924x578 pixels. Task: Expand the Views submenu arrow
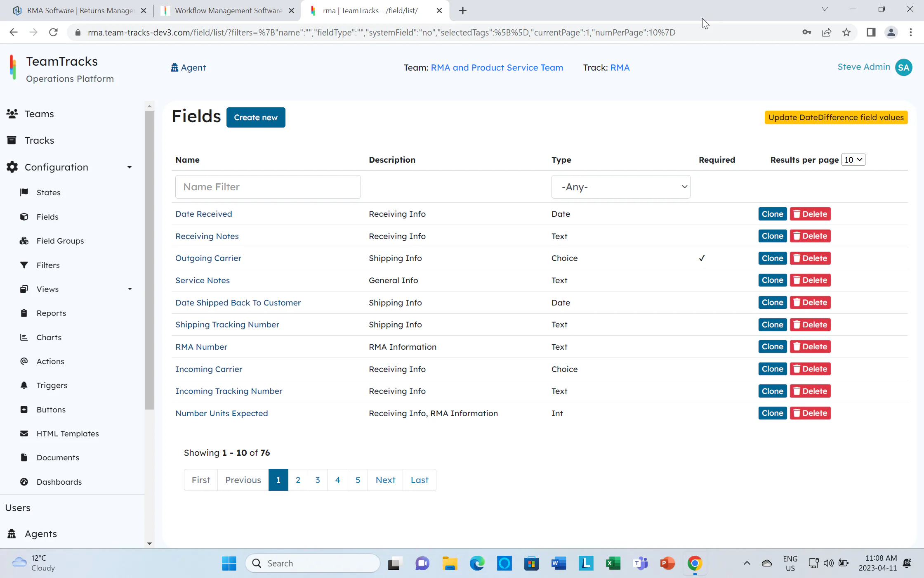click(130, 289)
